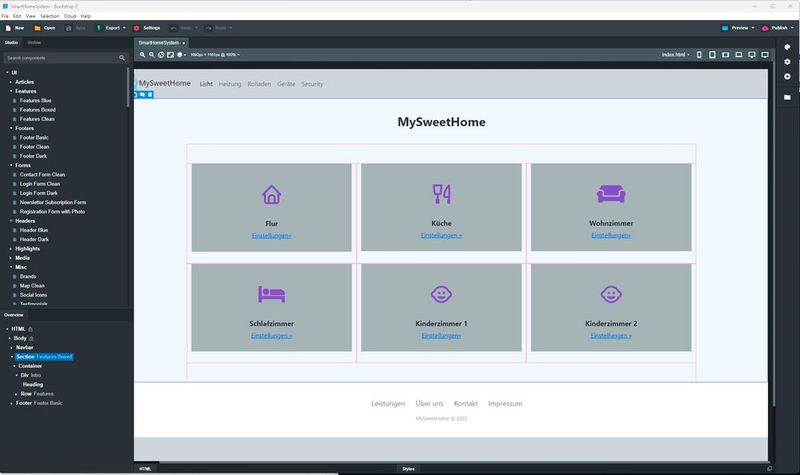Select the Header Blue component
800x475 pixels.
click(x=34, y=230)
